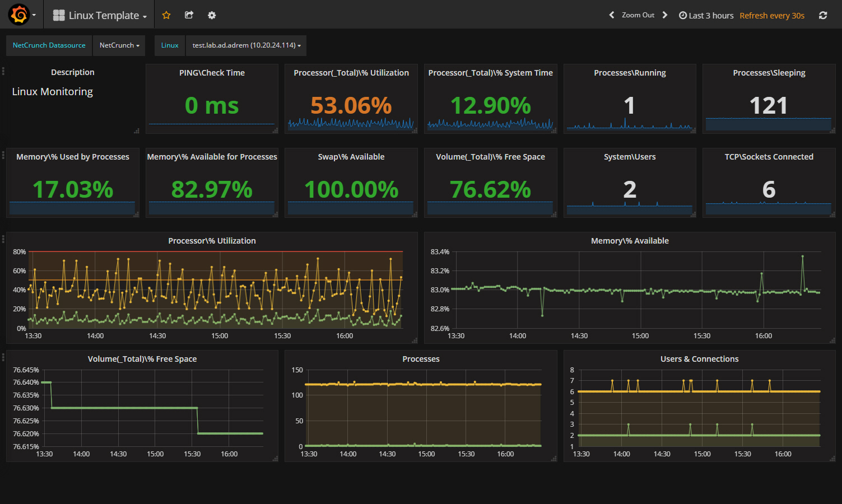This screenshot has width=842, height=504.
Task: Click the Refresh every 30s label
Action: point(772,15)
